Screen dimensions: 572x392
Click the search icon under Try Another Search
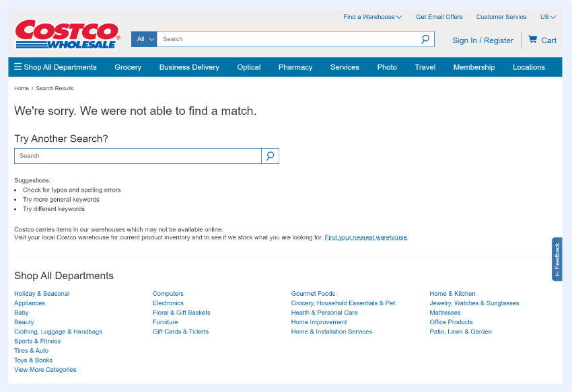(x=270, y=156)
